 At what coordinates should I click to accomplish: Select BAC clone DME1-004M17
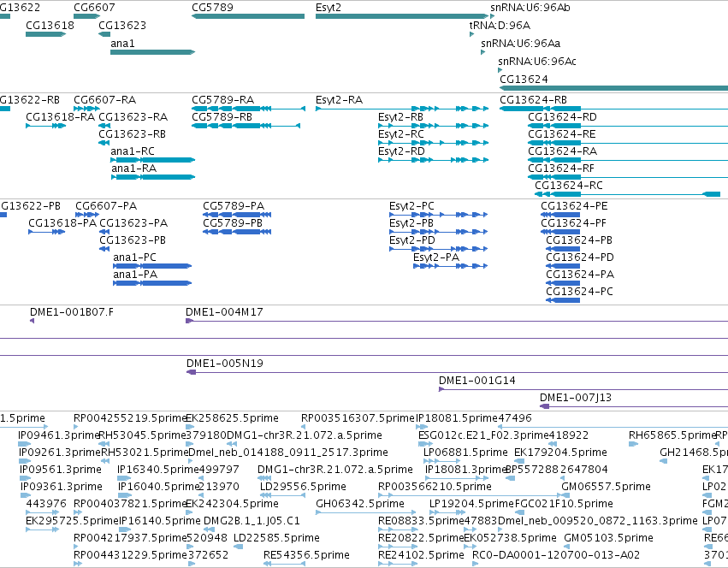coord(224,312)
